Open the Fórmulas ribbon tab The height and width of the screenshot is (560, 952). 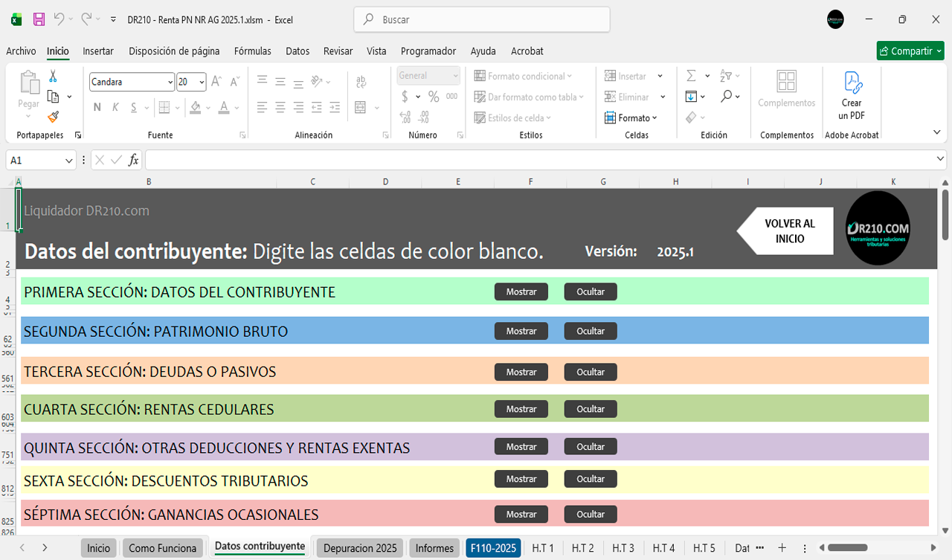click(252, 51)
